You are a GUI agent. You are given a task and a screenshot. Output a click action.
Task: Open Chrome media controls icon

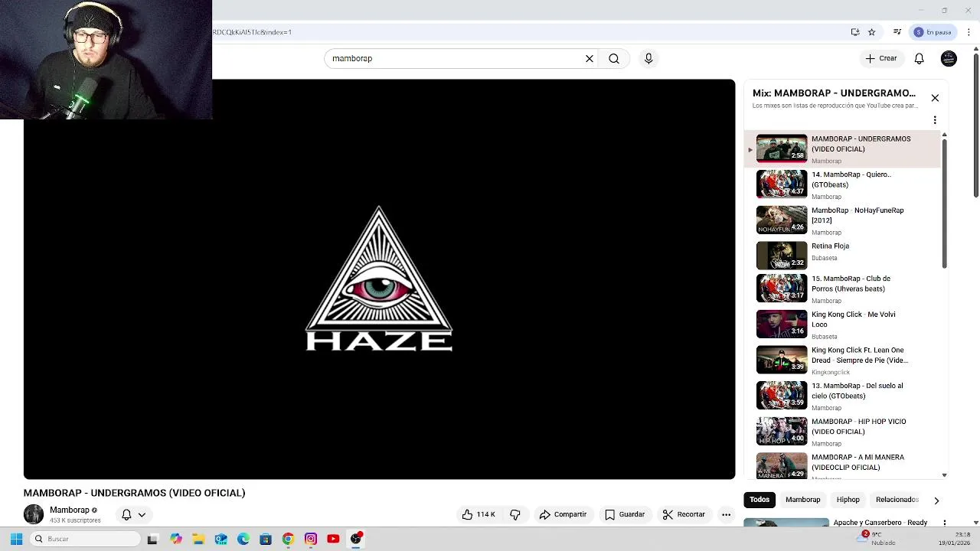tap(897, 32)
